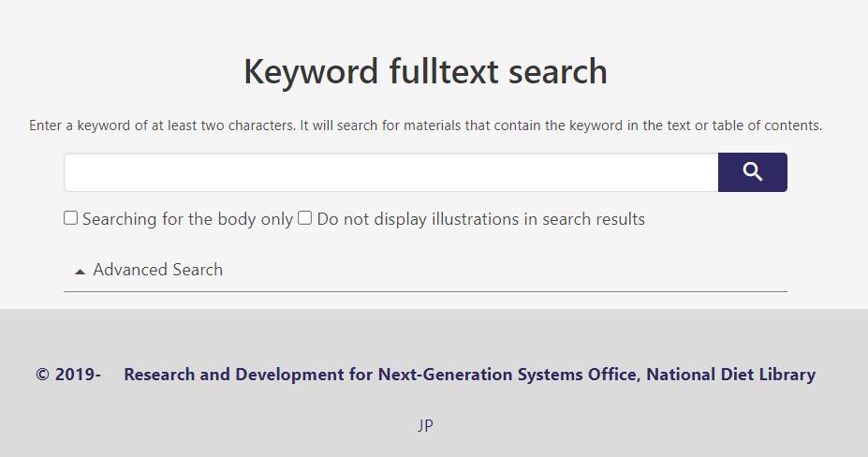The image size is (868, 457).
Task: Click the left edge of the search box
Action: click(75, 172)
